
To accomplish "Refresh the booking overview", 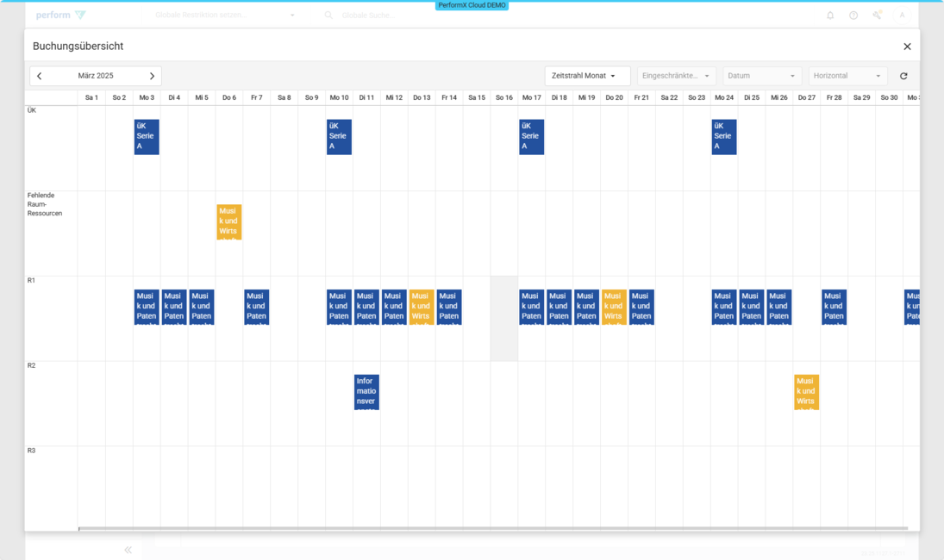I will (x=903, y=76).
